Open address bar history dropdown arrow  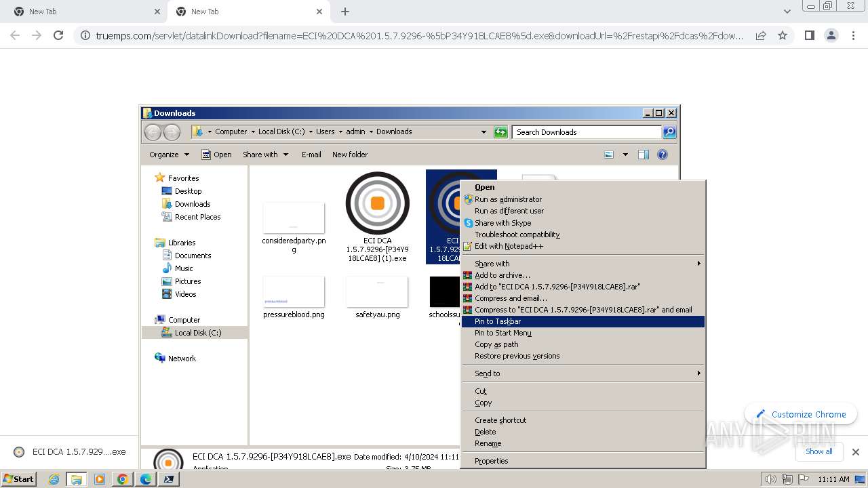point(484,132)
